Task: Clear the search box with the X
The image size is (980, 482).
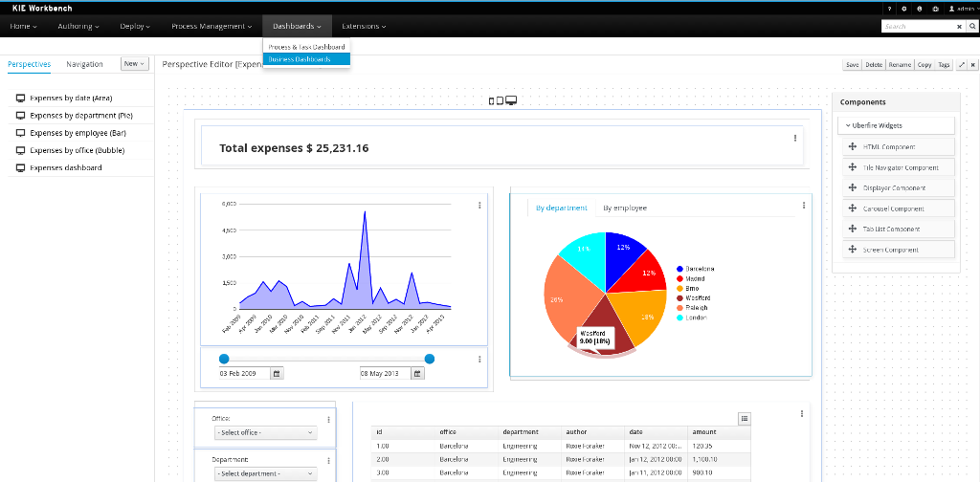Action: coord(959,27)
